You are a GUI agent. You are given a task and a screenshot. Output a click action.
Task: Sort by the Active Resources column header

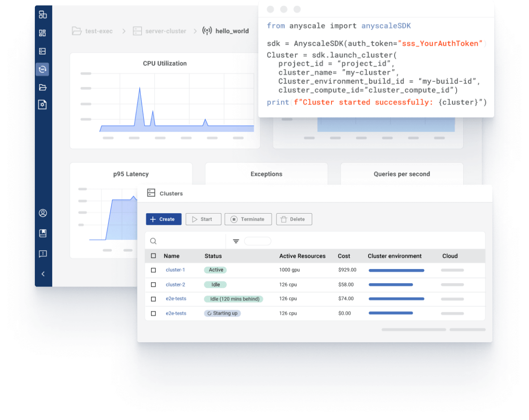[x=302, y=256]
